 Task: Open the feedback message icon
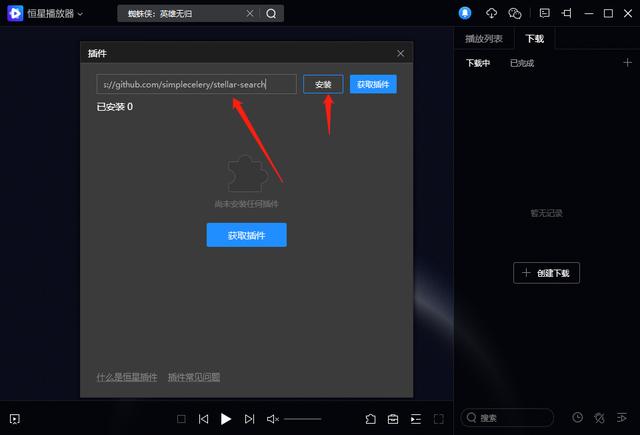[x=544, y=13]
